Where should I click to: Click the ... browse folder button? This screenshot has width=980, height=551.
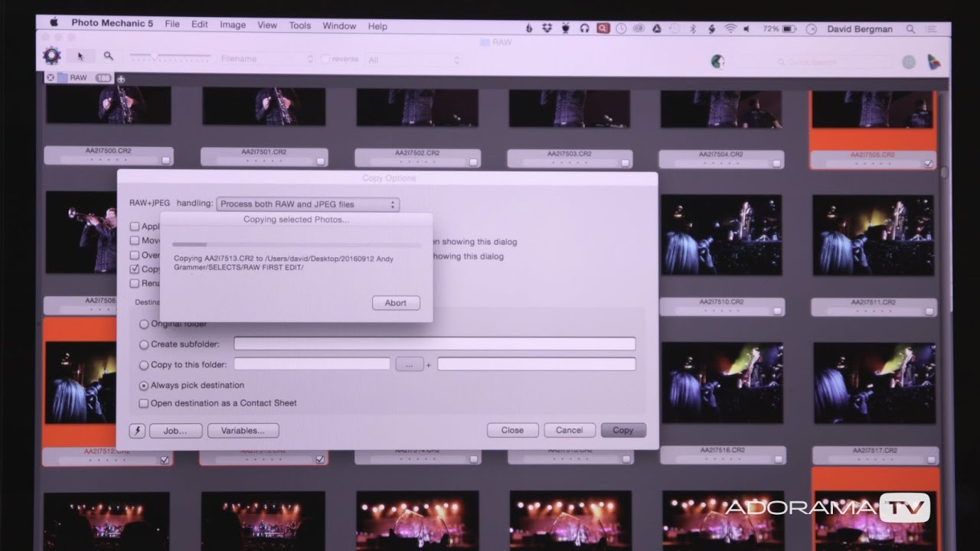410,365
